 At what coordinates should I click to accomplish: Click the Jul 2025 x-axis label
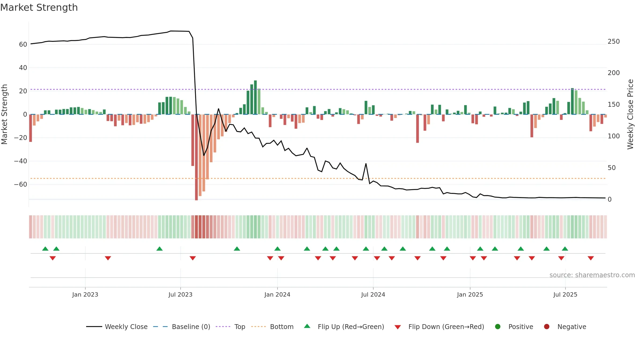tap(565, 294)
